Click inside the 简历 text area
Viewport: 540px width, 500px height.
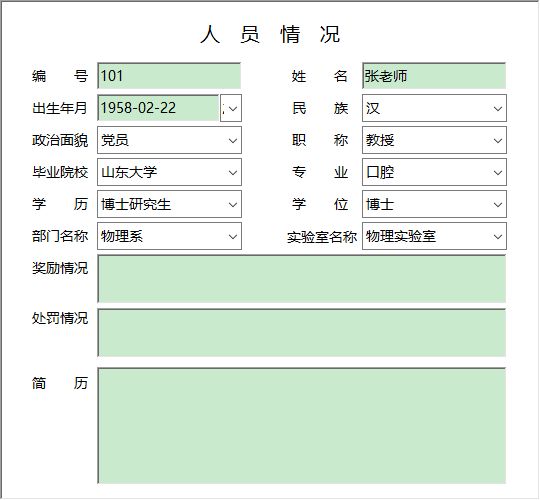302,426
